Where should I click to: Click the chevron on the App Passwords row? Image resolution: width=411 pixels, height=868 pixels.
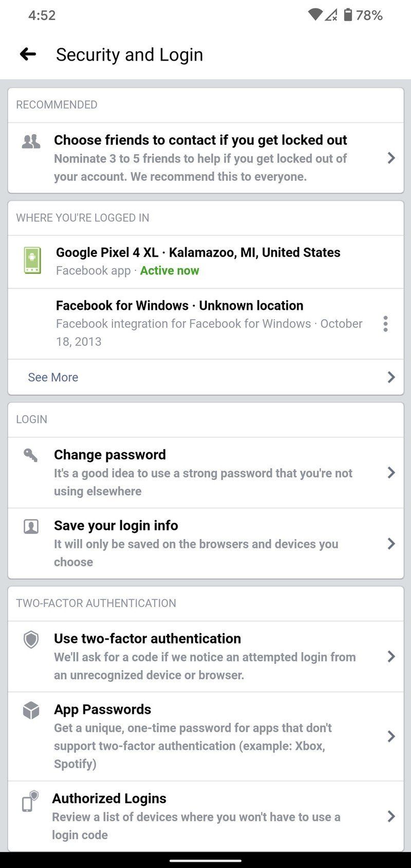tap(391, 736)
